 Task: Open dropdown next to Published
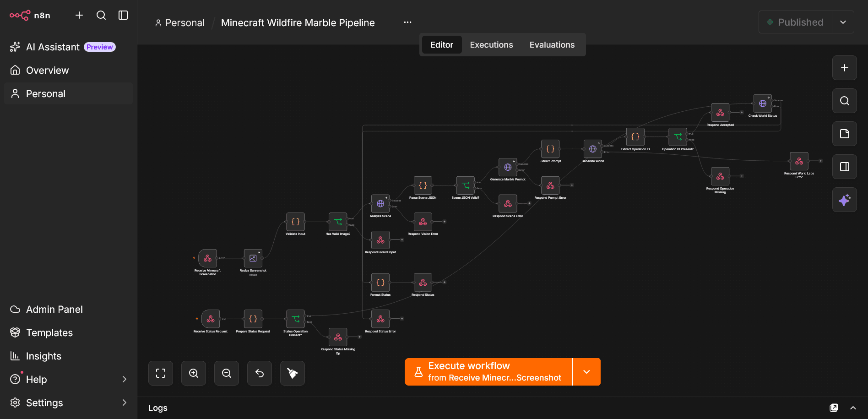click(x=843, y=22)
